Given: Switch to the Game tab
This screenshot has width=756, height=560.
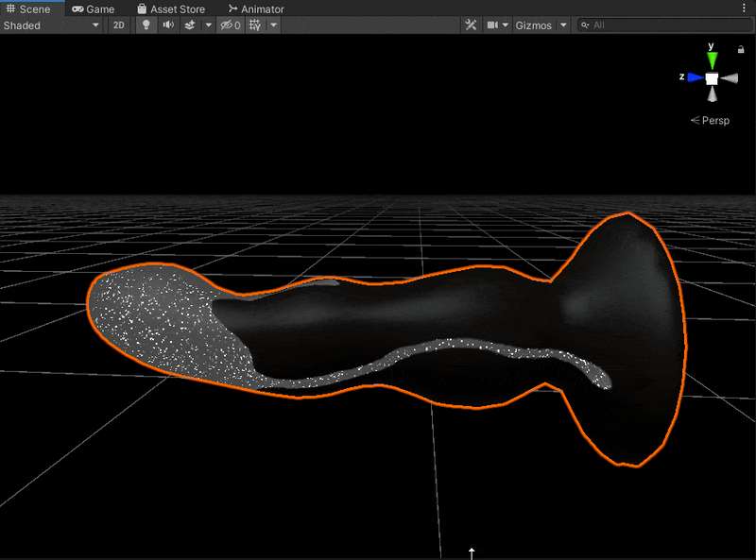Looking at the screenshot, I should 93,8.
